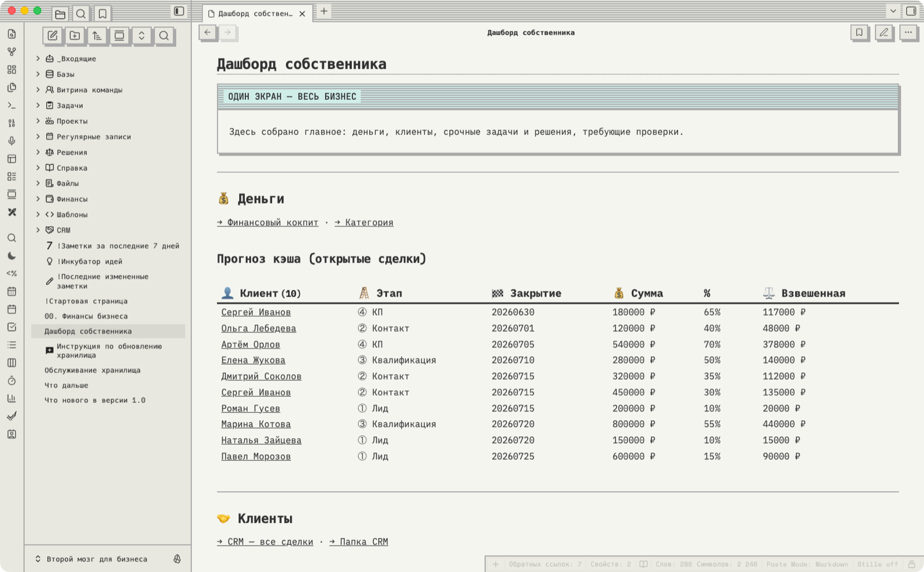Click the templater <% icon in the ribbon
Viewport: 924px width, 572px height.
12,274
